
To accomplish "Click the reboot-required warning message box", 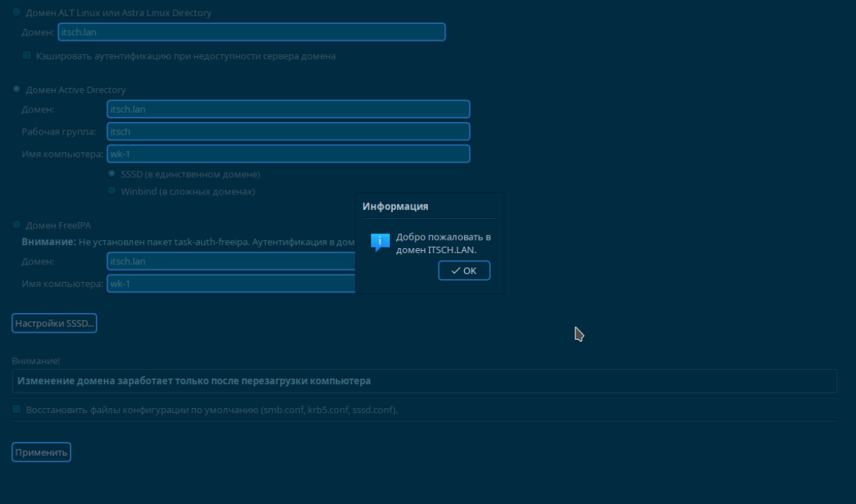I will [x=424, y=381].
